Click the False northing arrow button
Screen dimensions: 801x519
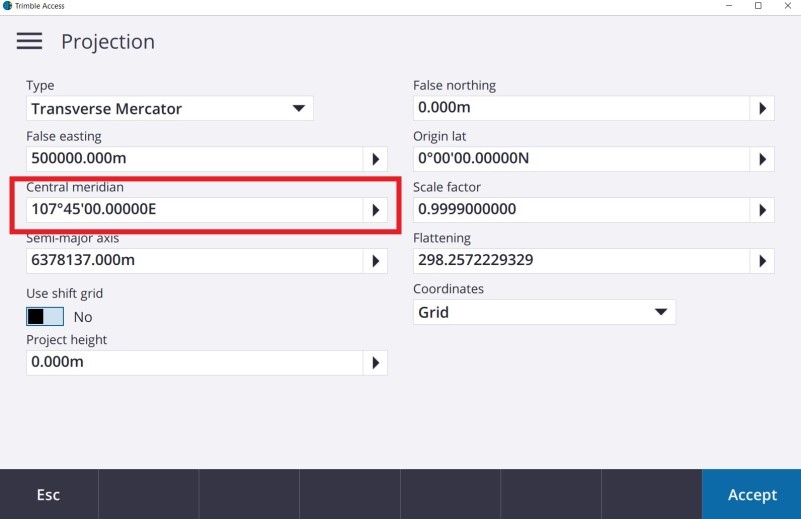tap(762, 108)
